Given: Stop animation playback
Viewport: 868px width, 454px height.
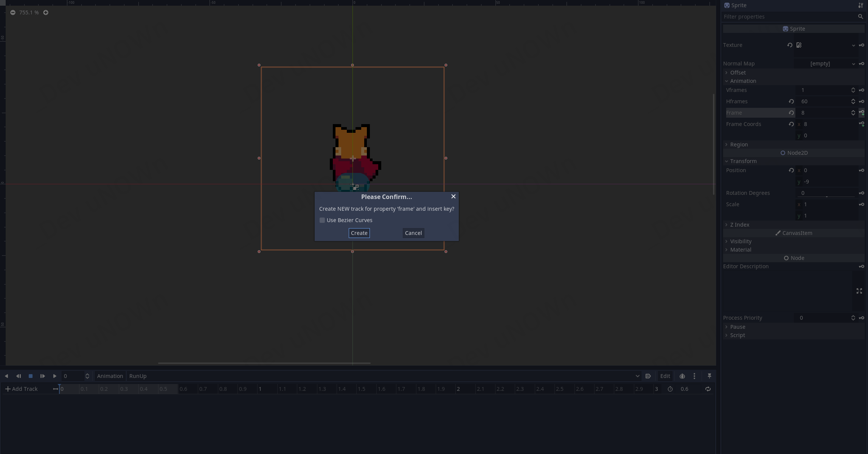Looking at the screenshot, I should (31, 376).
